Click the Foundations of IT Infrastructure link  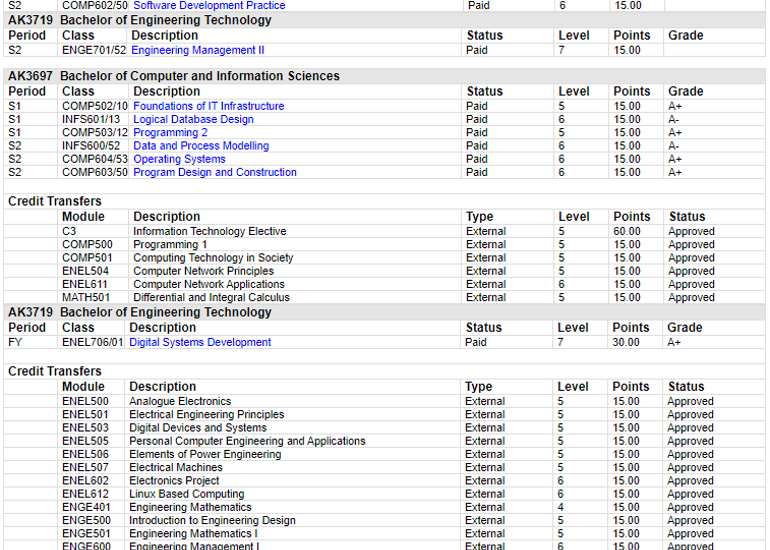point(208,106)
